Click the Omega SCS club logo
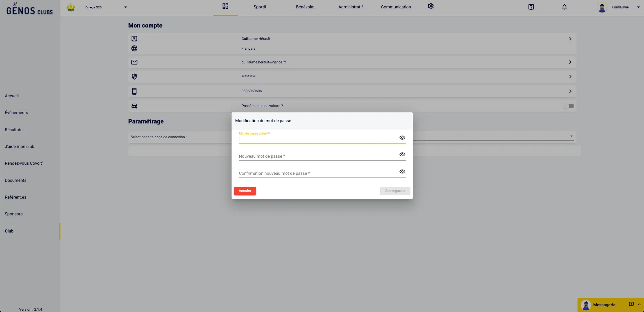Screen dimensions: 644x312 pyautogui.click(x=71, y=7)
